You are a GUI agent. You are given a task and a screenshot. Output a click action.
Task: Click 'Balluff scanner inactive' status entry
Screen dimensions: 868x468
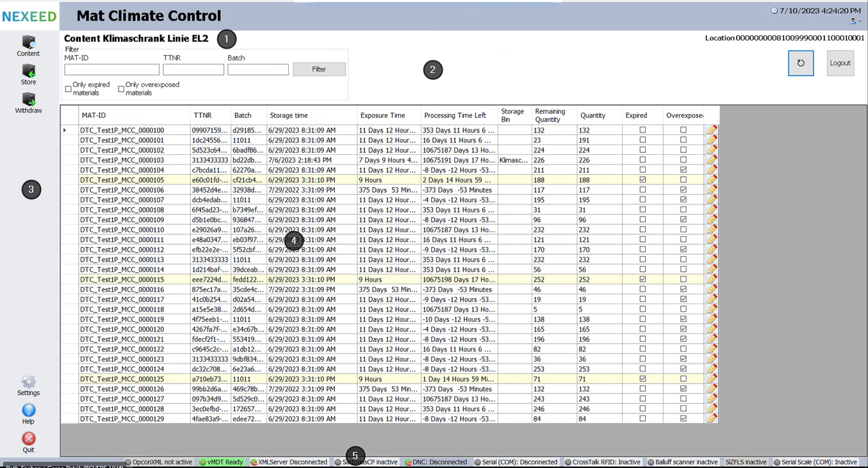(x=682, y=462)
